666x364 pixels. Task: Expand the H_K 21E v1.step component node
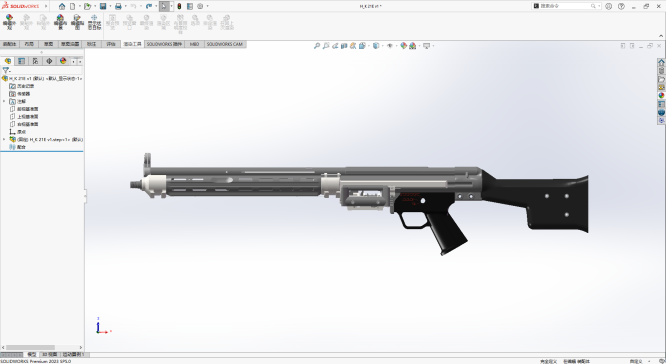[x=4, y=139]
